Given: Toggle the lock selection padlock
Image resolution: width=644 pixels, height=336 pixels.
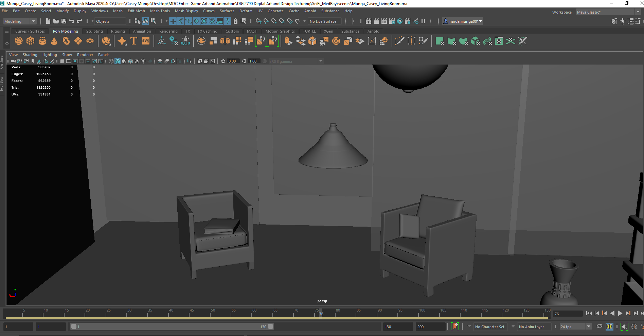Looking at the screenshot, I should click(235, 21).
